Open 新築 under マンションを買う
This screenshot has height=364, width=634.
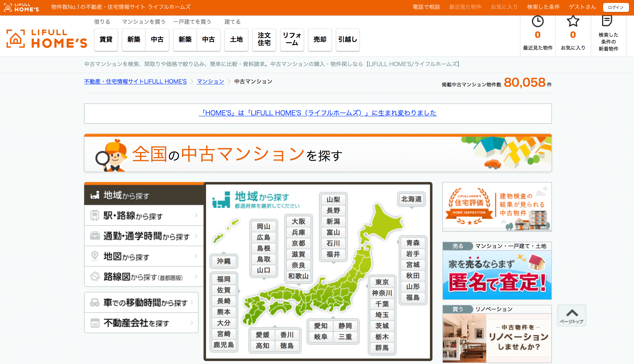134,40
